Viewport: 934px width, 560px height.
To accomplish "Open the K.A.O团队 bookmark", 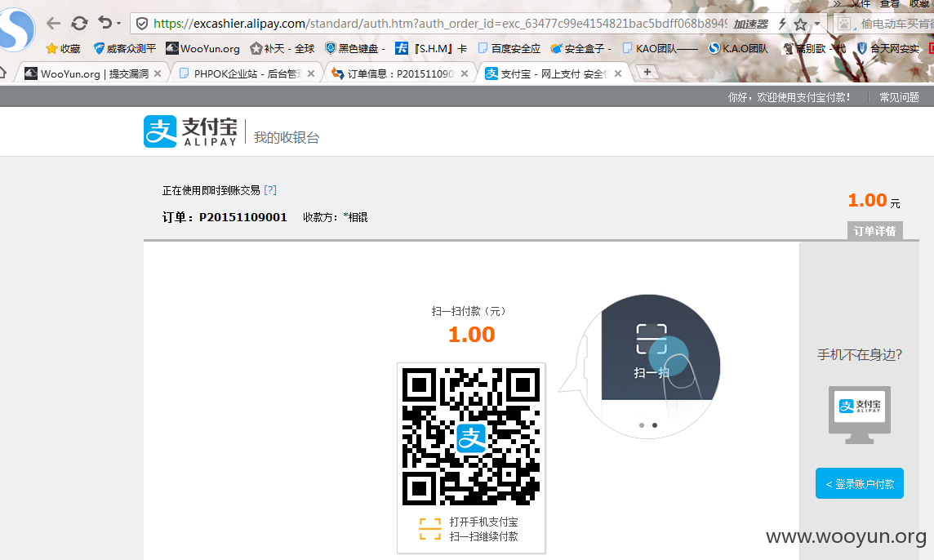I will 739,48.
